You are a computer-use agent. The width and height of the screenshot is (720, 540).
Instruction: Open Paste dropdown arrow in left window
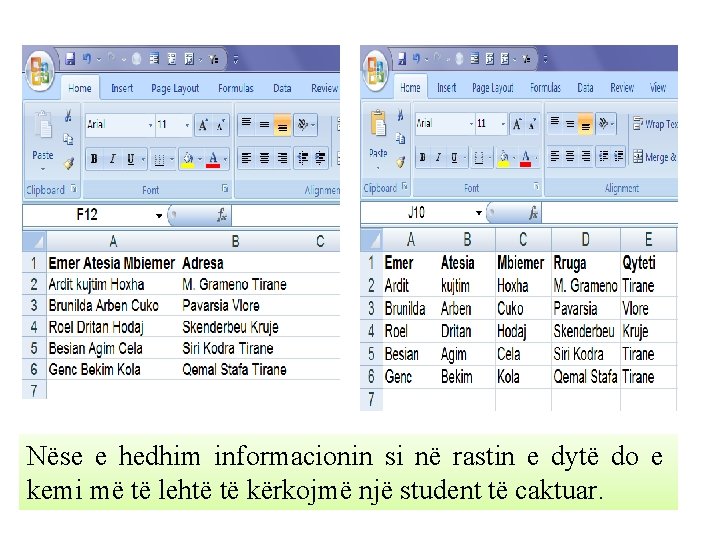point(43,169)
